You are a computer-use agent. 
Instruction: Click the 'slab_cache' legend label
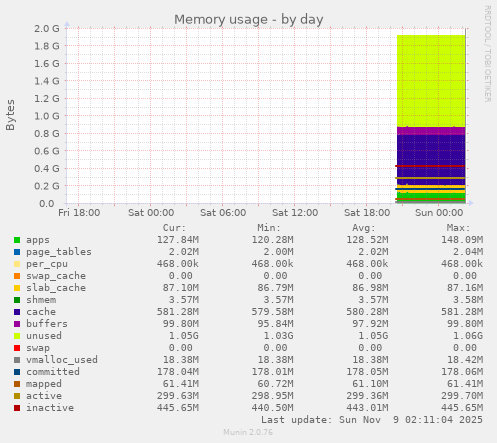click(x=56, y=288)
